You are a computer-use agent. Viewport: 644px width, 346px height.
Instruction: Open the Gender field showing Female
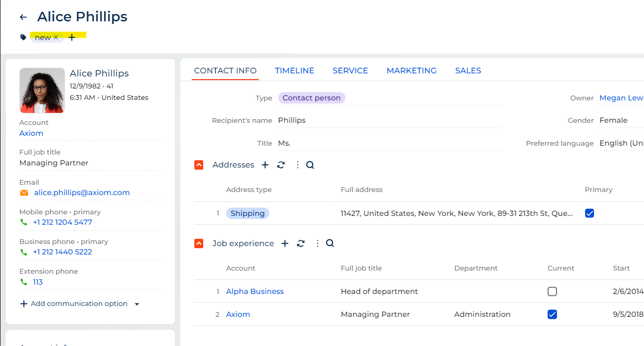tap(622, 120)
